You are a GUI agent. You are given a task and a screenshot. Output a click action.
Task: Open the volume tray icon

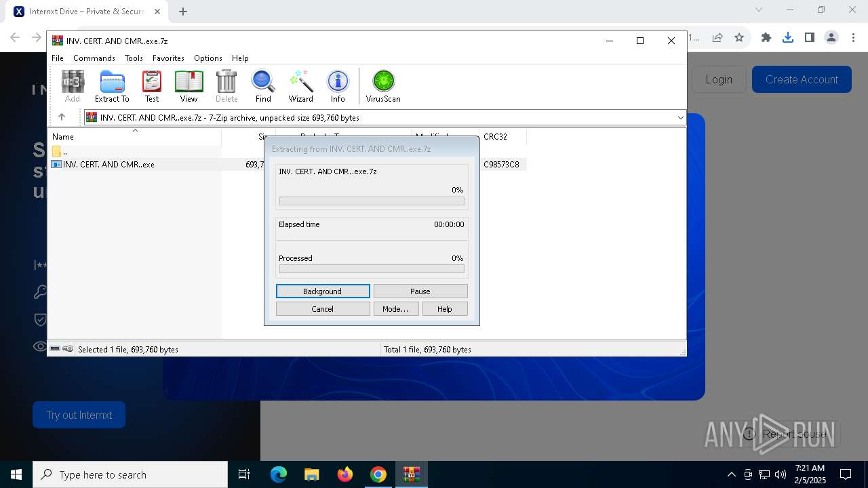tap(781, 474)
